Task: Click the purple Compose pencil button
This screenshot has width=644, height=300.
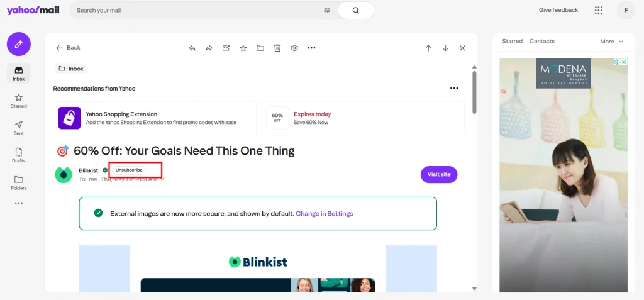Action: [19, 44]
